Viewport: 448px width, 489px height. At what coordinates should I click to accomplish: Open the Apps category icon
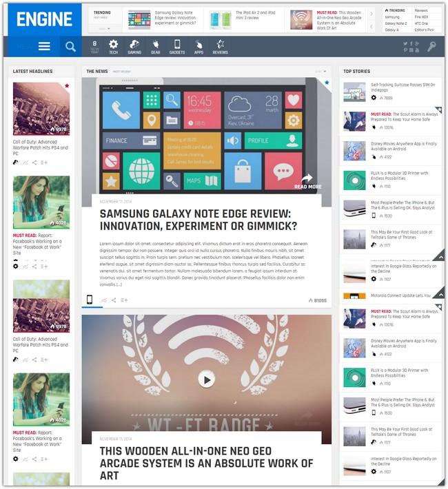point(198,47)
